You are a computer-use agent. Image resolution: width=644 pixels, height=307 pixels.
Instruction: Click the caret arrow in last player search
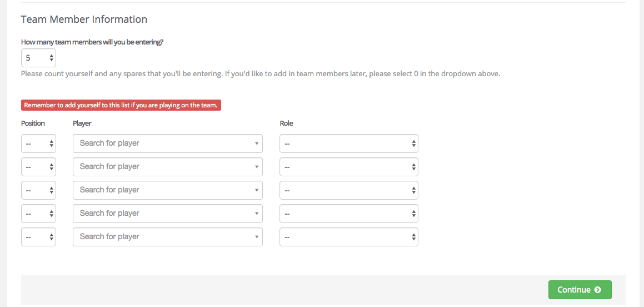(x=256, y=237)
